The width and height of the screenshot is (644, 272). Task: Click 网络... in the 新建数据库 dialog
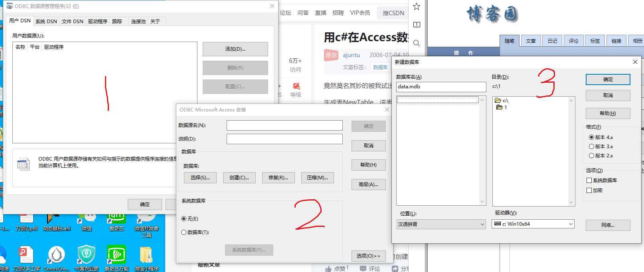pos(608,225)
